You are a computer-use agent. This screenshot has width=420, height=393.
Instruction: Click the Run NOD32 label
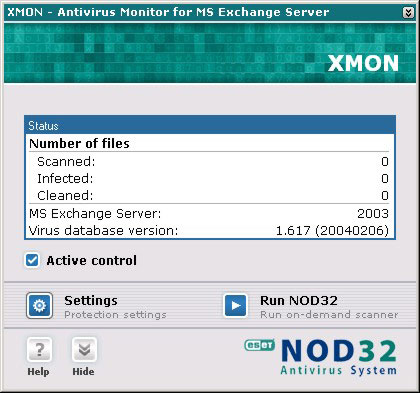[299, 301]
